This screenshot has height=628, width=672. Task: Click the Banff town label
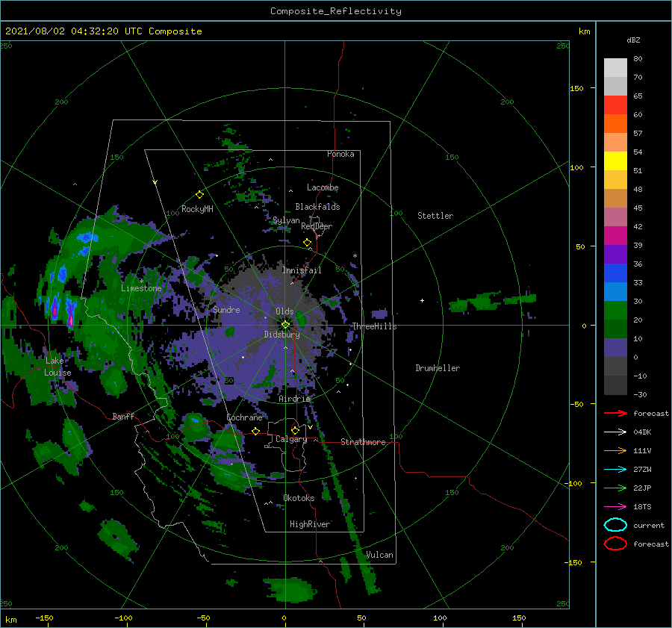pos(123,416)
